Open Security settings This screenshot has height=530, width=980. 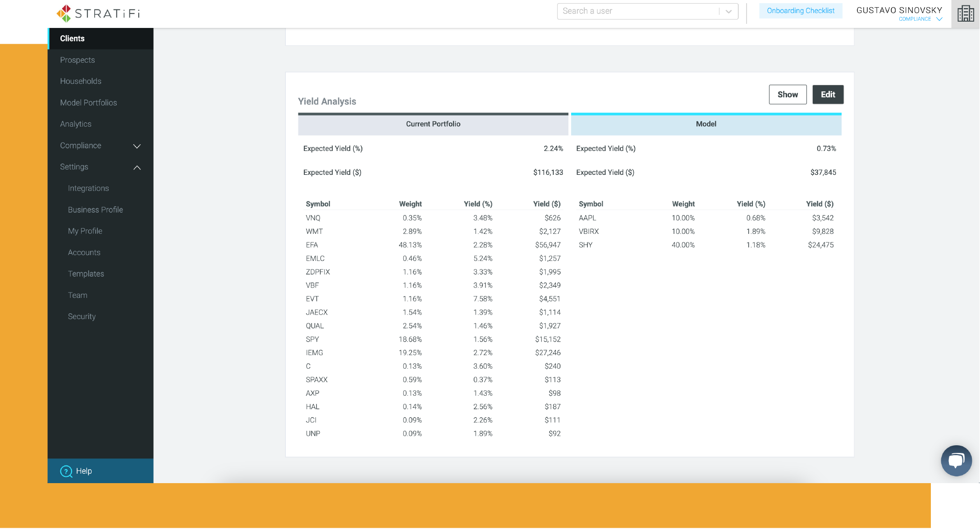(82, 316)
